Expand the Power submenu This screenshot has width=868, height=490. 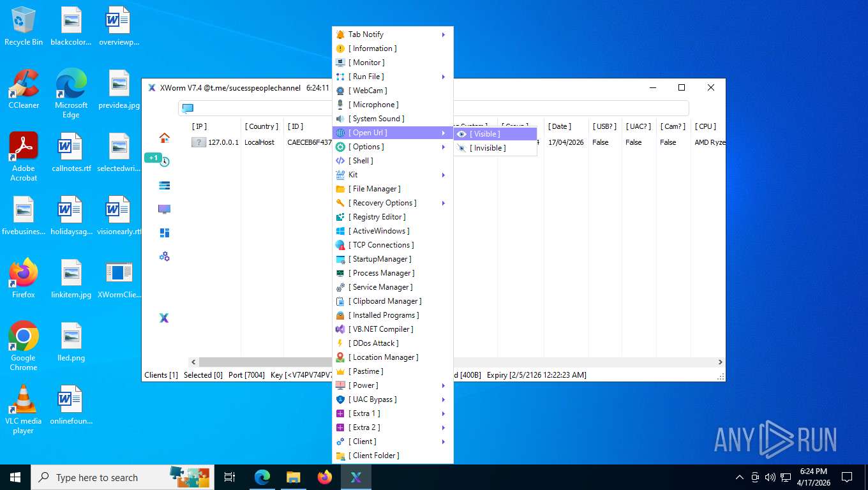coord(393,385)
